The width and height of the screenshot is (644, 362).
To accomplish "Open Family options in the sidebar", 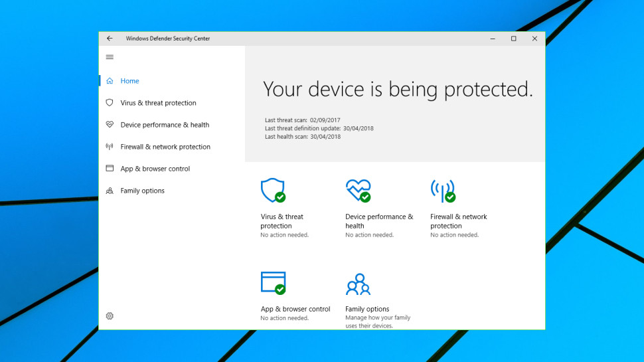I will tap(143, 191).
